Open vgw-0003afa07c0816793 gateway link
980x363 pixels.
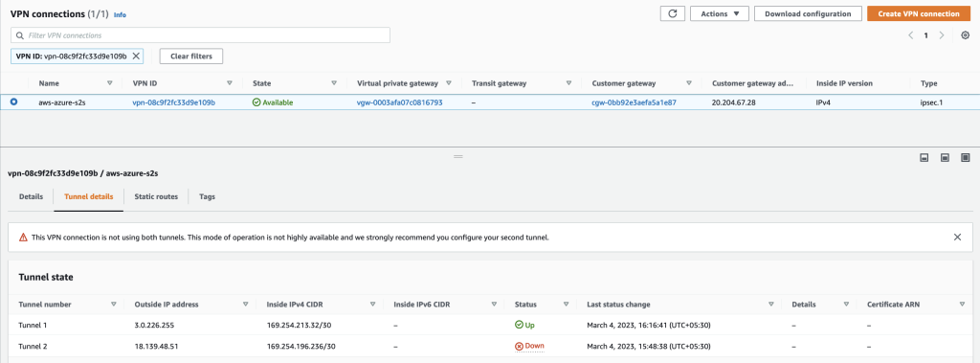tap(399, 102)
